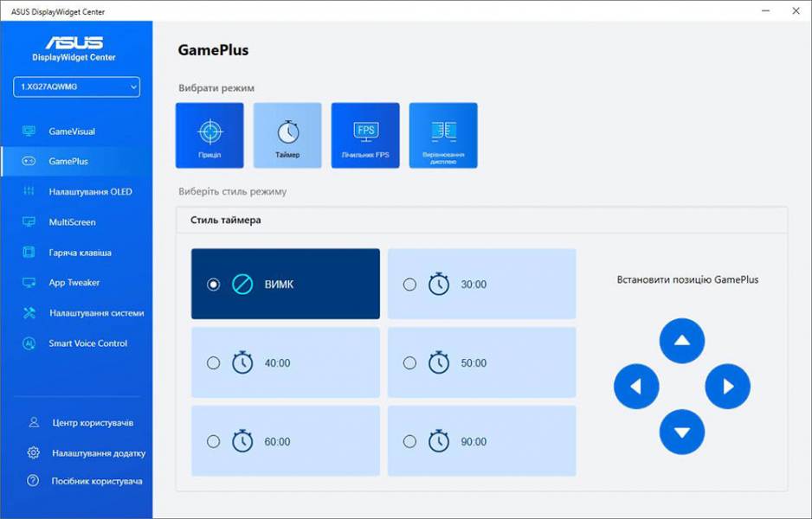
Task: Click Центр користувачів link
Action: coord(92,423)
